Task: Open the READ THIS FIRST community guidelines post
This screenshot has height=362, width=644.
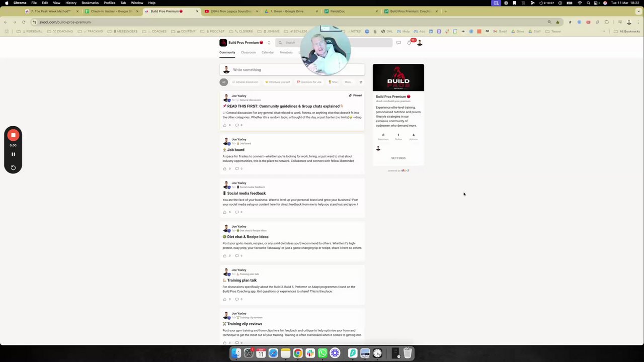Action: pyautogui.click(x=283, y=106)
